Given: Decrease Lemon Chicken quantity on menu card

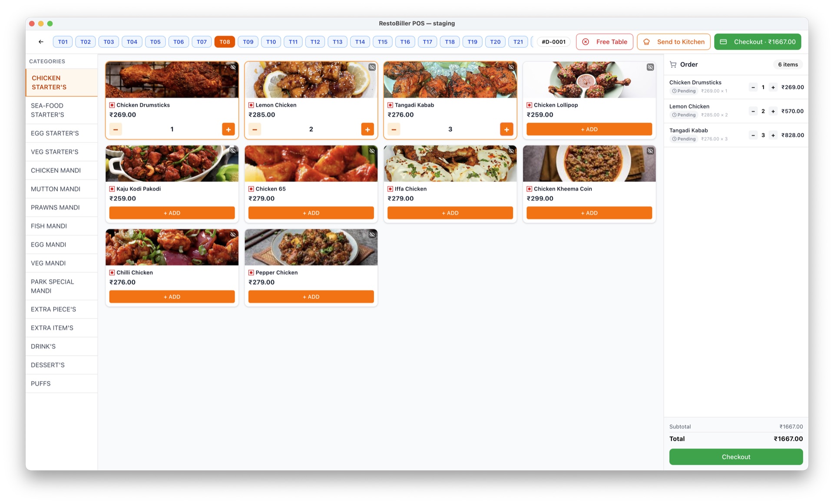Looking at the screenshot, I should click(x=255, y=129).
